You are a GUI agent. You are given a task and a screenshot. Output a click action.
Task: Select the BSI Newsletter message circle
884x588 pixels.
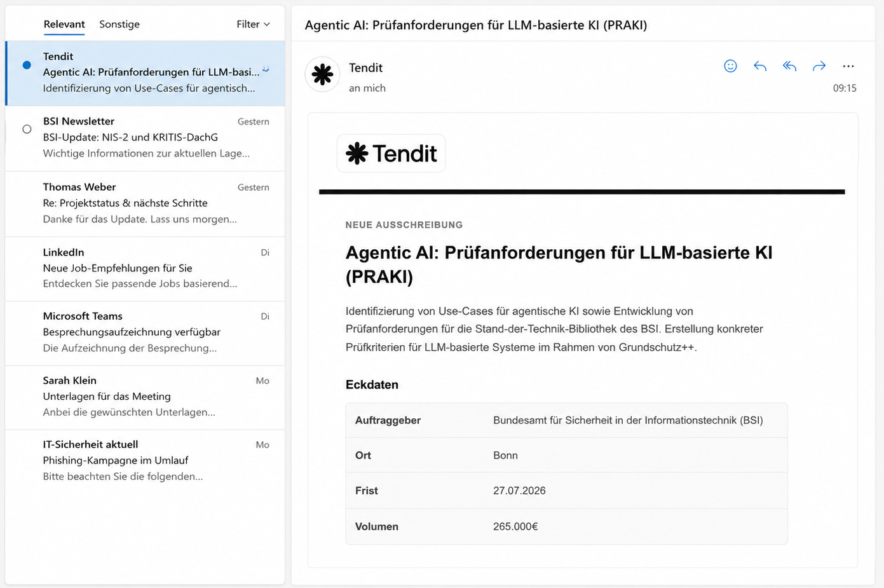pyautogui.click(x=27, y=129)
